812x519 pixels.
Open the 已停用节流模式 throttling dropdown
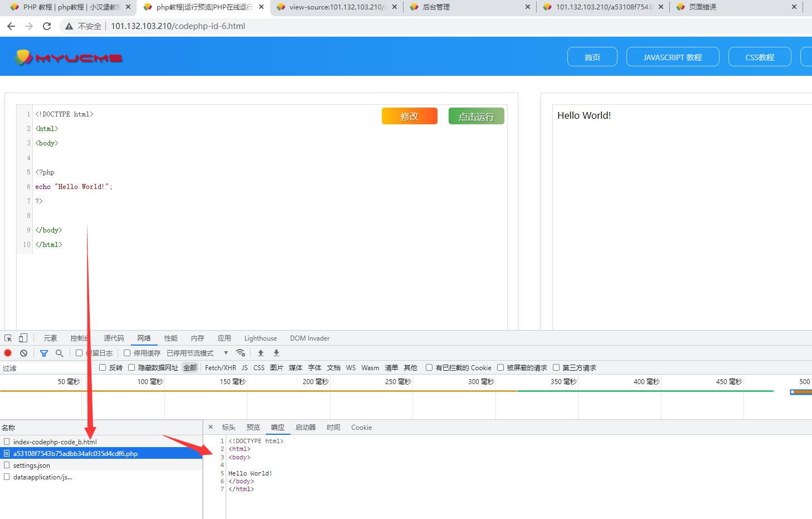(x=197, y=353)
